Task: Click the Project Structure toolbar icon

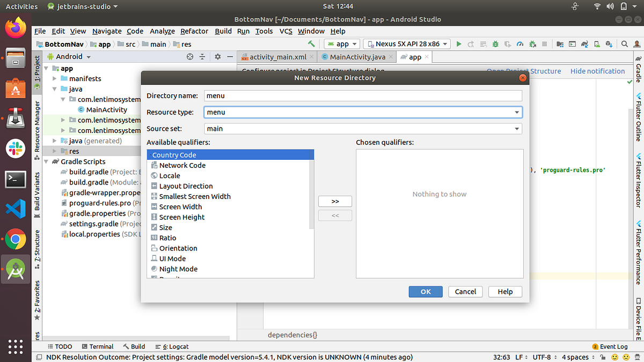Action: 560,44
